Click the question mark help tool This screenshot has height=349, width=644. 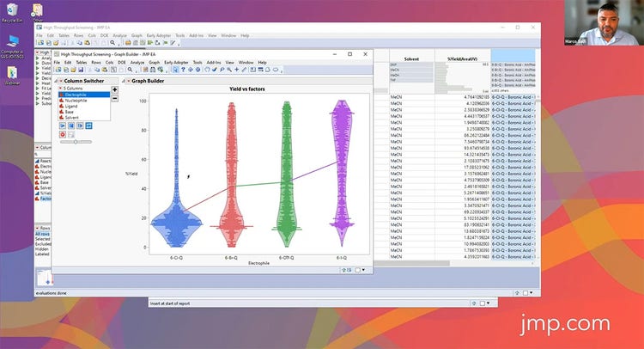[183, 70]
